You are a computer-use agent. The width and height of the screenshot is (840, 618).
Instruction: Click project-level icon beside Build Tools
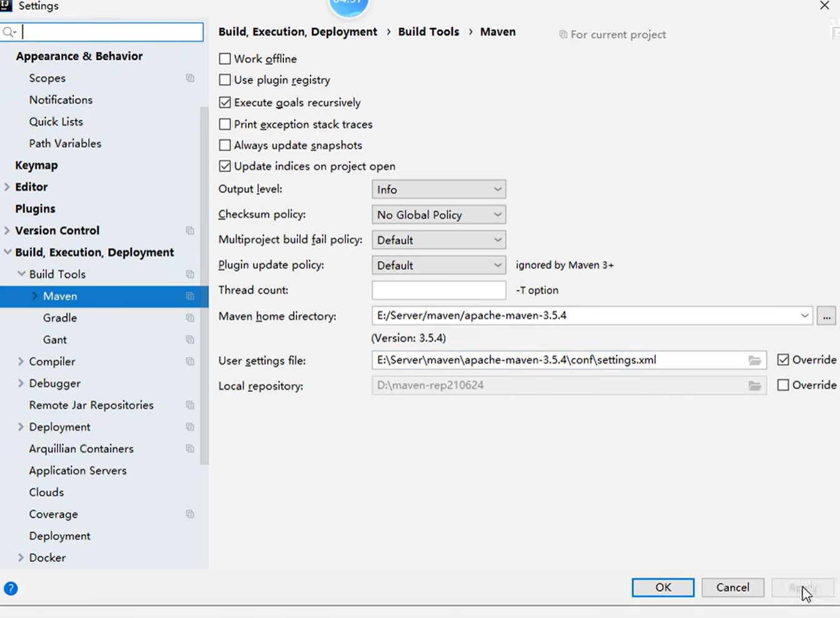[190, 274]
